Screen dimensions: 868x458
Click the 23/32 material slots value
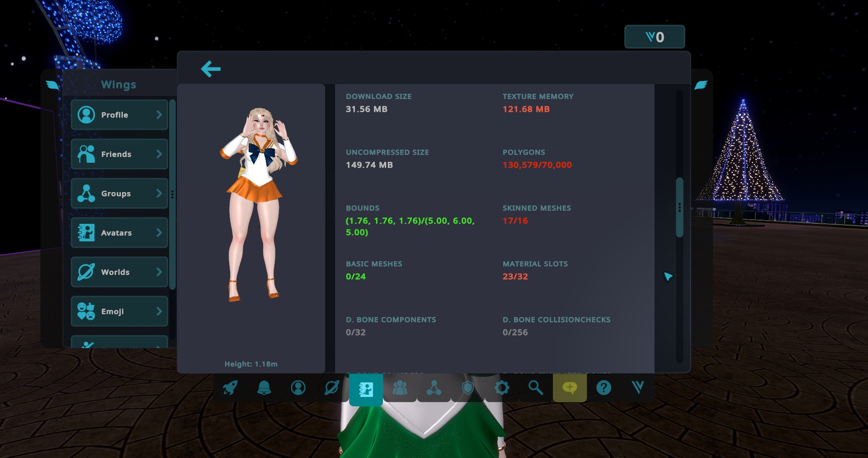pyautogui.click(x=515, y=276)
